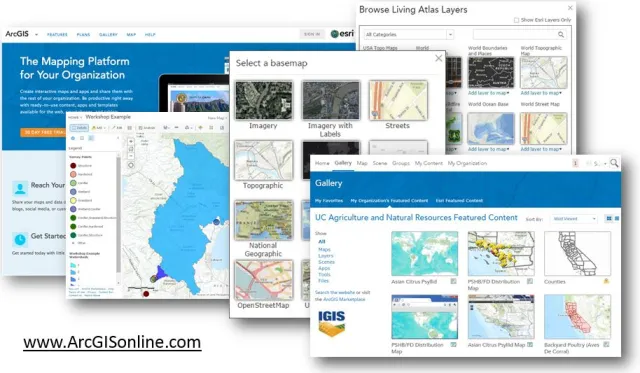The width and height of the screenshot is (640, 373).
Task: Click the item-type icon beside Asian Citrus Psyllid
Action: pos(453,281)
